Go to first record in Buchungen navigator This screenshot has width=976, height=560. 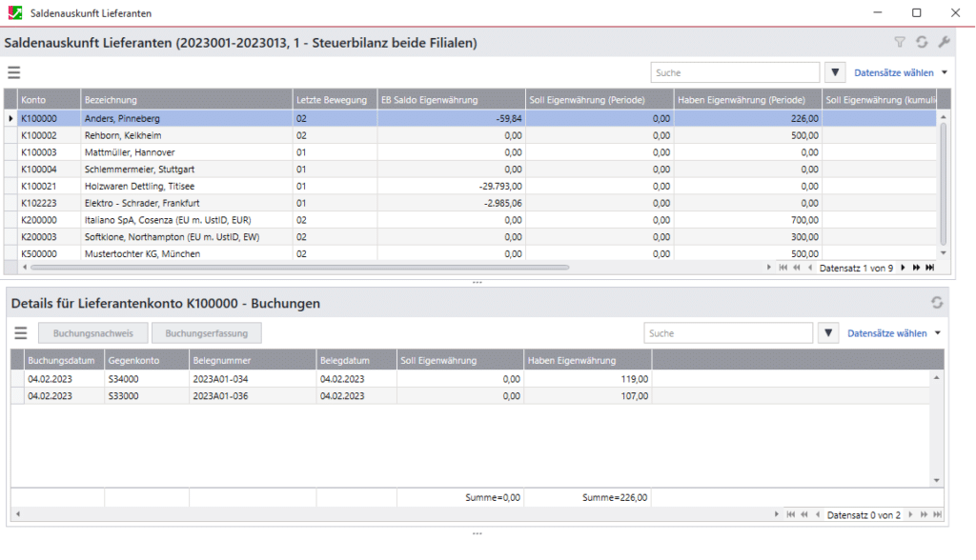pyautogui.click(x=790, y=514)
